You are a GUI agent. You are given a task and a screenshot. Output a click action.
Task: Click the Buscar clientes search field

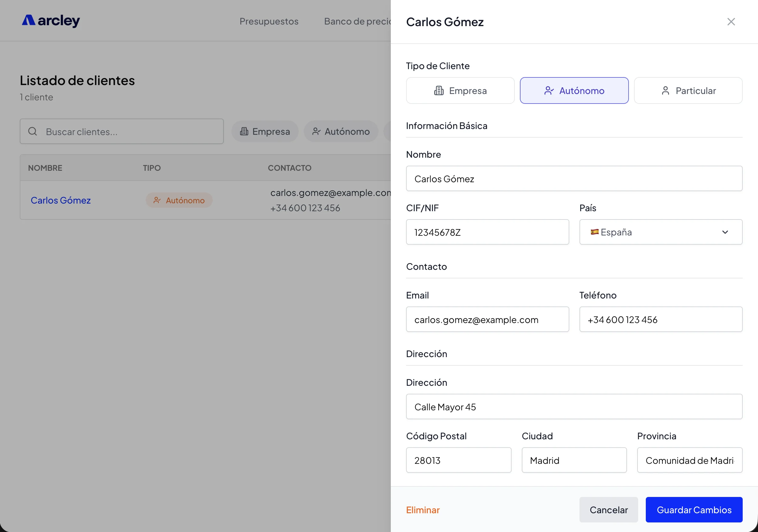click(x=121, y=131)
